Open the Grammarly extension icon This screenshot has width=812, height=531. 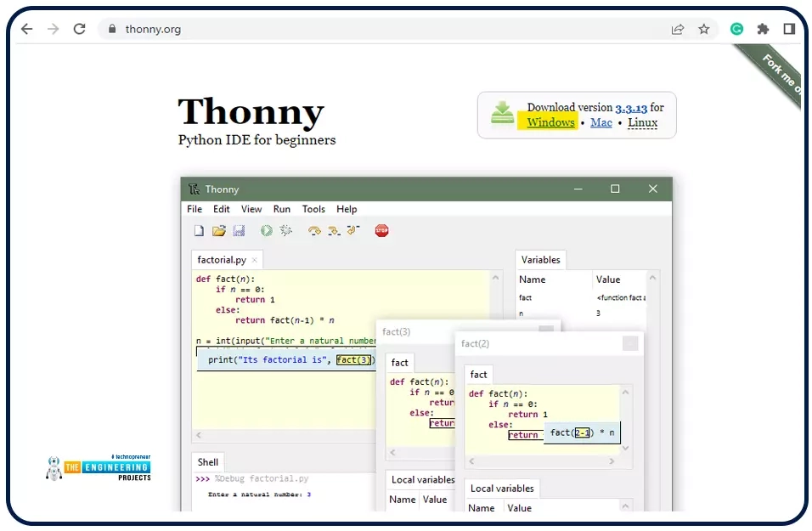[736, 29]
